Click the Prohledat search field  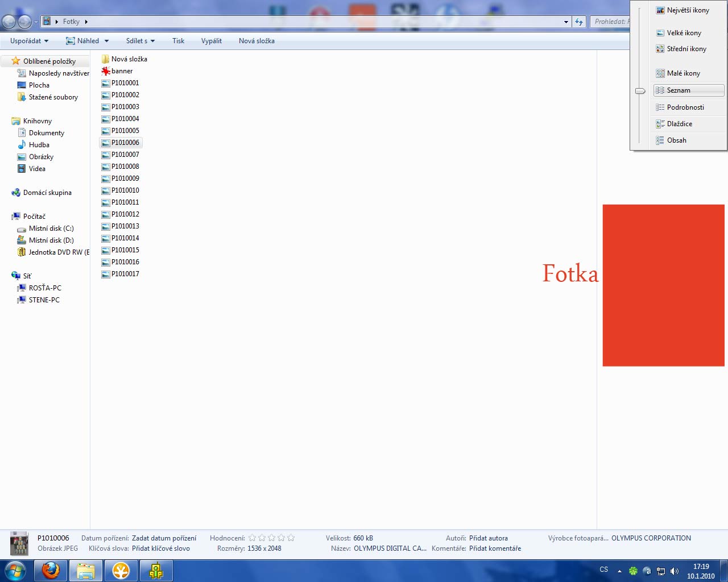pos(610,22)
